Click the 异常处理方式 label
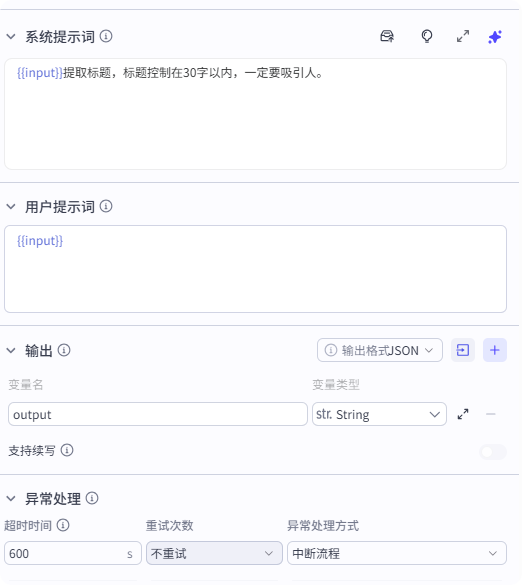The width and height of the screenshot is (522, 585). pos(323,525)
